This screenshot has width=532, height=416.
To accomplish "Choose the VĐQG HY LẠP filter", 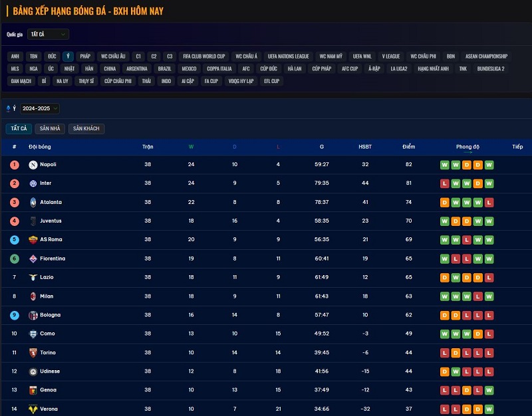I will [x=241, y=81].
